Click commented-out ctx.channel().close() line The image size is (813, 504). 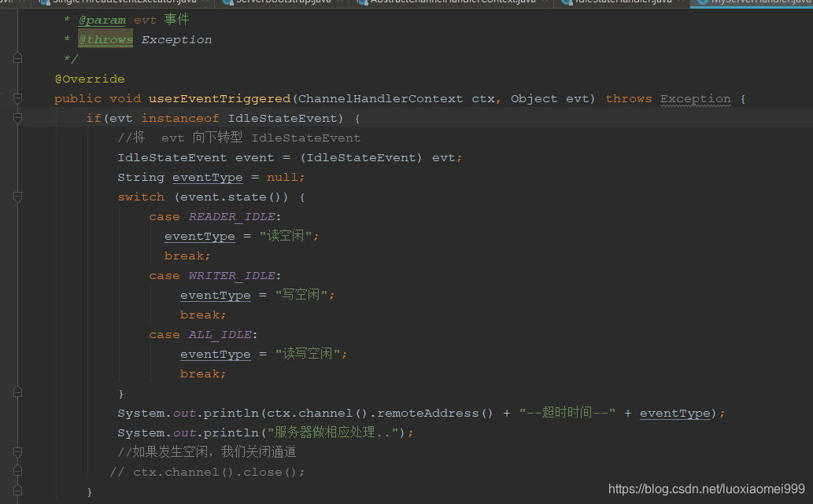(x=208, y=472)
